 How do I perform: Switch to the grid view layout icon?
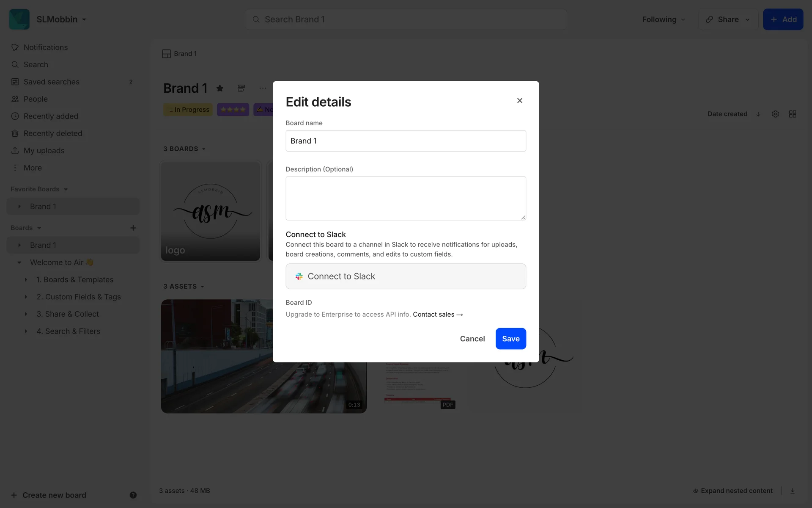(x=793, y=114)
